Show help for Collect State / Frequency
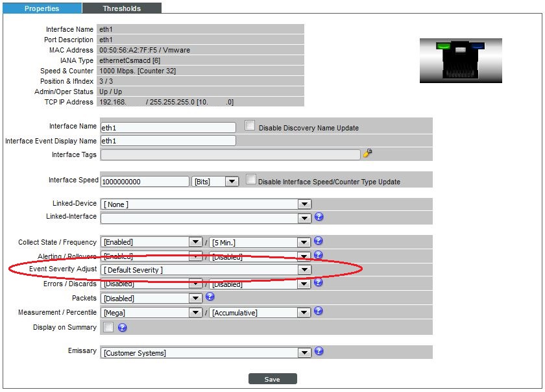545x392 pixels. coord(318,241)
